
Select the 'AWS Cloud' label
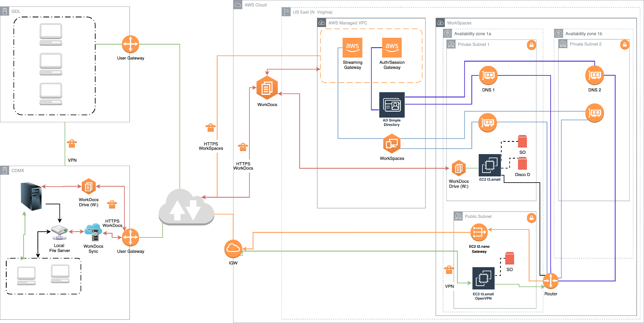click(255, 5)
